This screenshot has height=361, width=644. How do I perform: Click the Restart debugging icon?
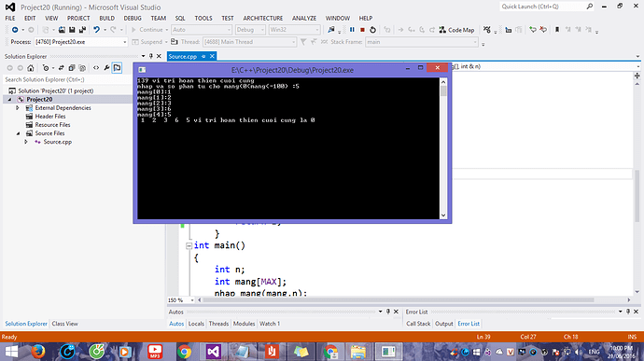pyautogui.click(x=372, y=30)
